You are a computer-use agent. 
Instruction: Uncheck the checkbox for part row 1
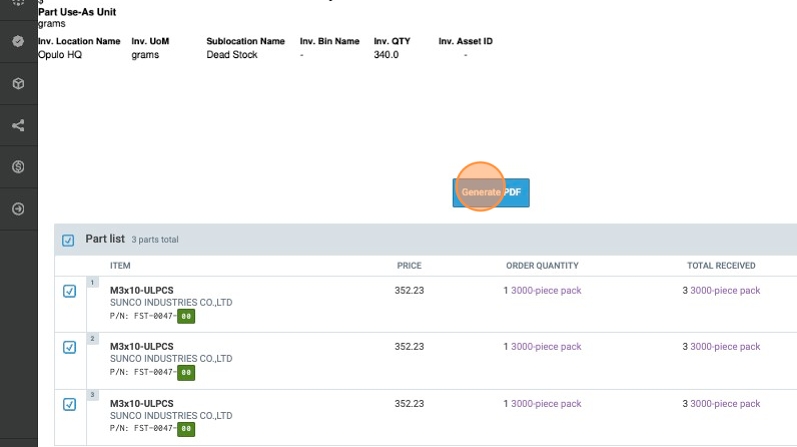(69, 291)
